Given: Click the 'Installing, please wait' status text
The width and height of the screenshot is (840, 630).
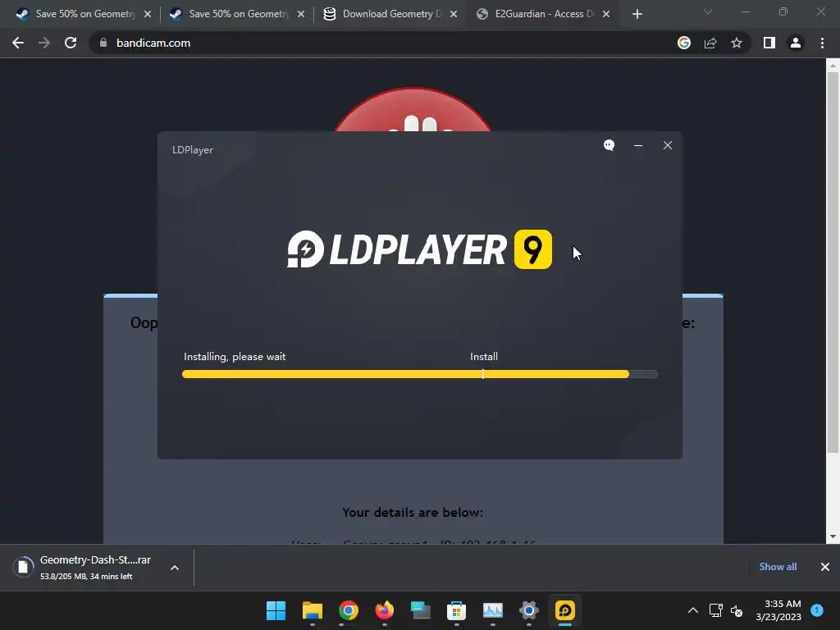Looking at the screenshot, I should pos(235,357).
